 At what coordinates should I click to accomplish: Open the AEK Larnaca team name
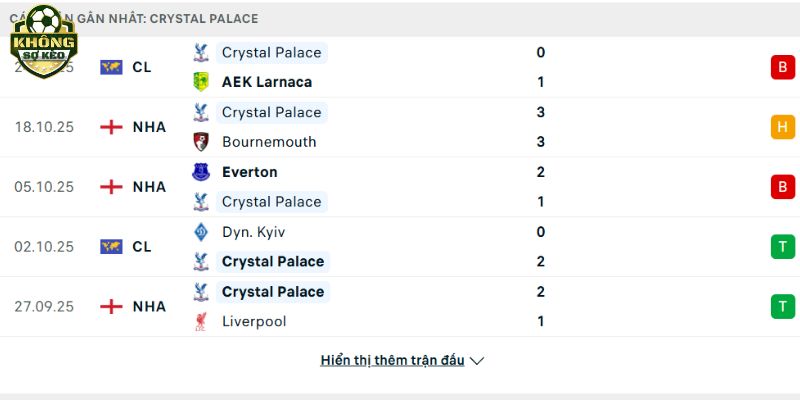[x=267, y=82]
